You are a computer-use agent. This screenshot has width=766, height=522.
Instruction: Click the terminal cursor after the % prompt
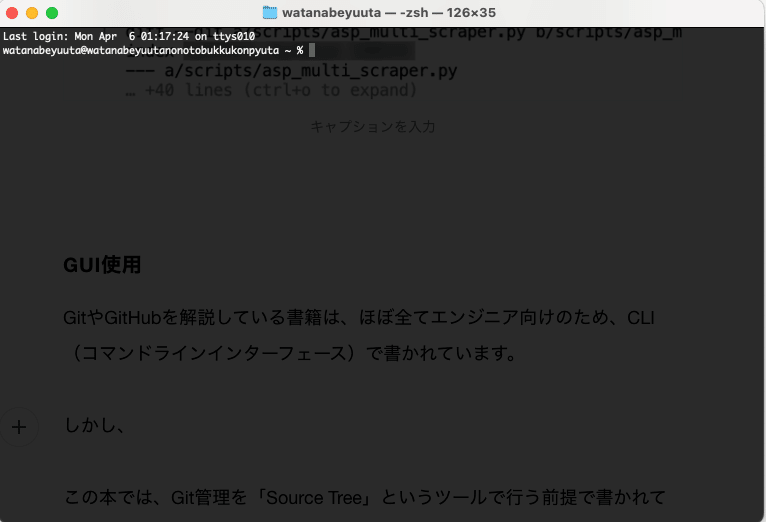tap(313, 50)
